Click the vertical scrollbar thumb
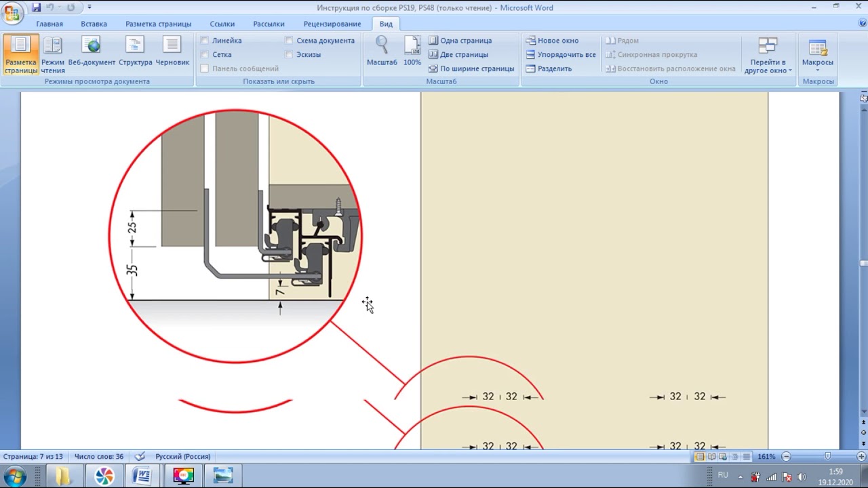The height and width of the screenshot is (488, 868). coord(863,264)
